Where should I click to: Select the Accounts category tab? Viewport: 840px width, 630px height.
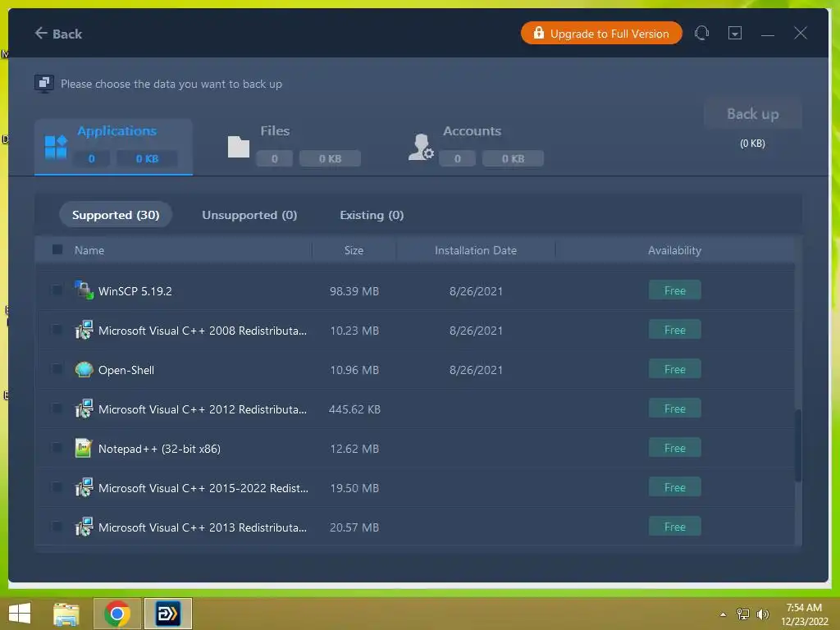476,147
